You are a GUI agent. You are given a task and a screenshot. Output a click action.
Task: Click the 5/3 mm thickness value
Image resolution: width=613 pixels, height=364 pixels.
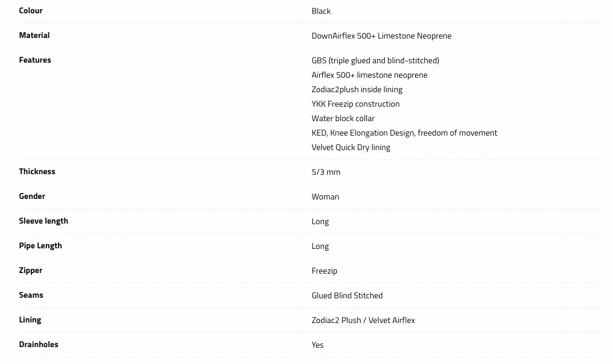[x=326, y=172]
